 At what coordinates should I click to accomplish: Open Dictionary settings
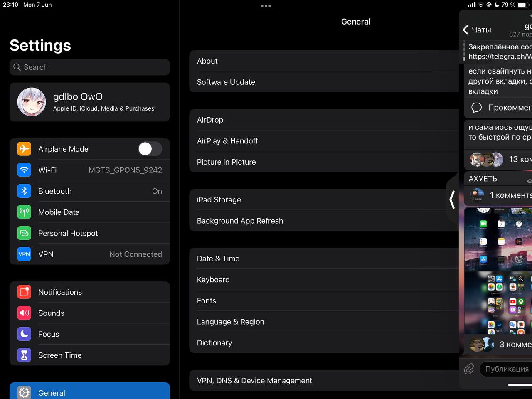click(324, 343)
